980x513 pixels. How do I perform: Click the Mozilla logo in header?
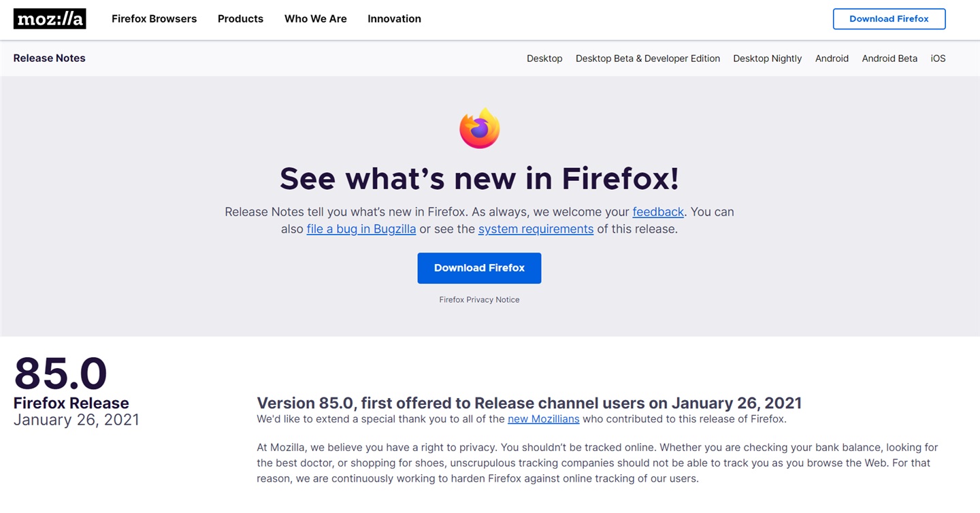[x=50, y=19]
